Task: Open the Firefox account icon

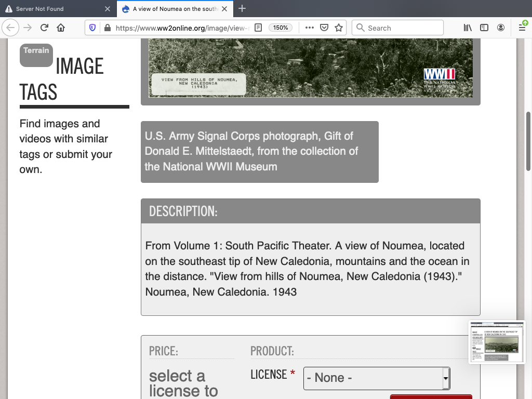Action: [x=501, y=28]
